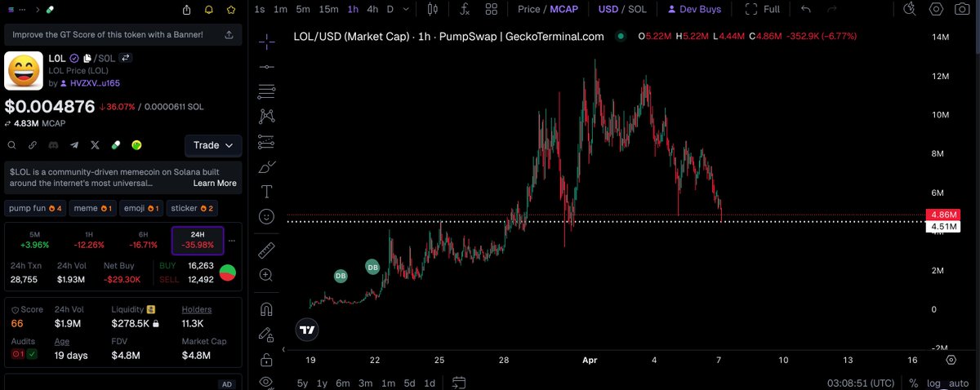This screenshot has height=390, width=980.
Task: Toggle magnet mode for drawings
Action: point(266,308)
